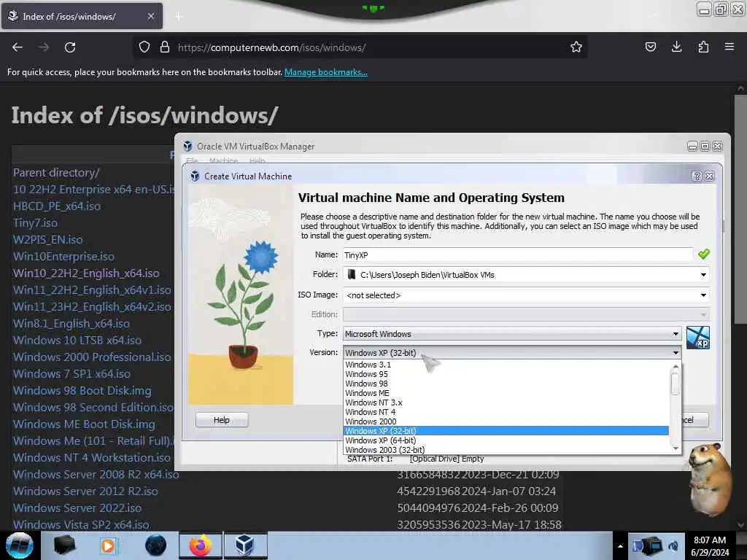Image resolution: width=747 pixels, height=560 pixels.
Task: Open the Tiny7.iso link
Action: [35, 223]
